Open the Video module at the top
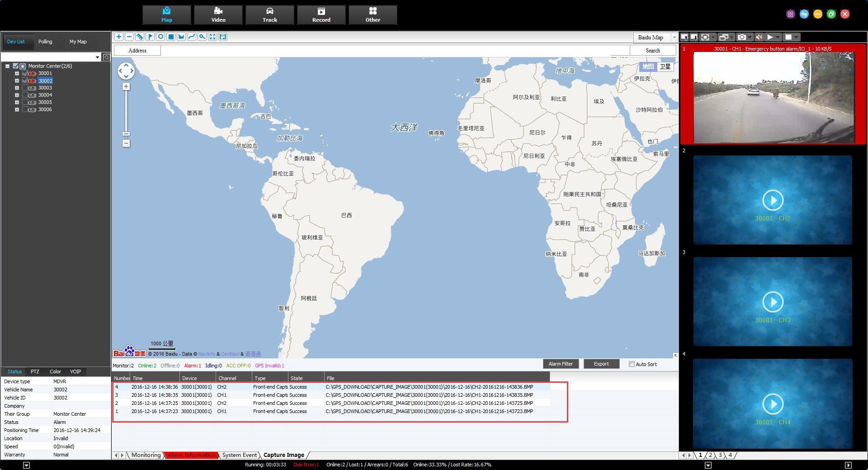Viewport: 868px width, 470px height. coord(218,14)
